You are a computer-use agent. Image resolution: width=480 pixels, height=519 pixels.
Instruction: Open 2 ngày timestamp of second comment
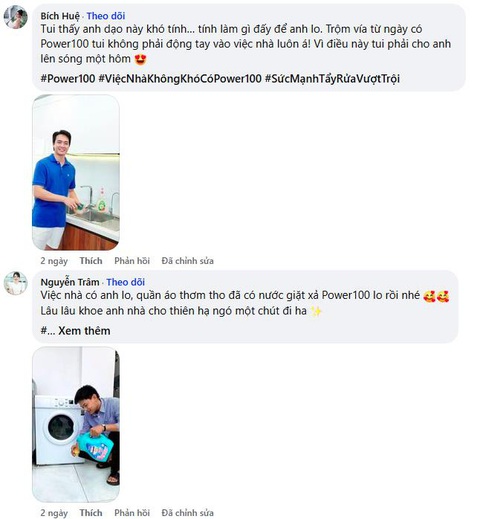pos(54,512)
